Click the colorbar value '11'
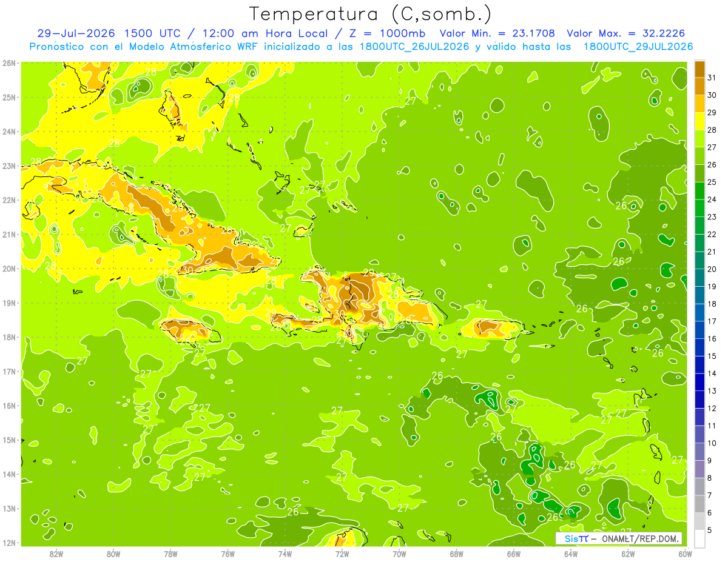The height and width of the screenshot is (562, 728). point(712,426)
